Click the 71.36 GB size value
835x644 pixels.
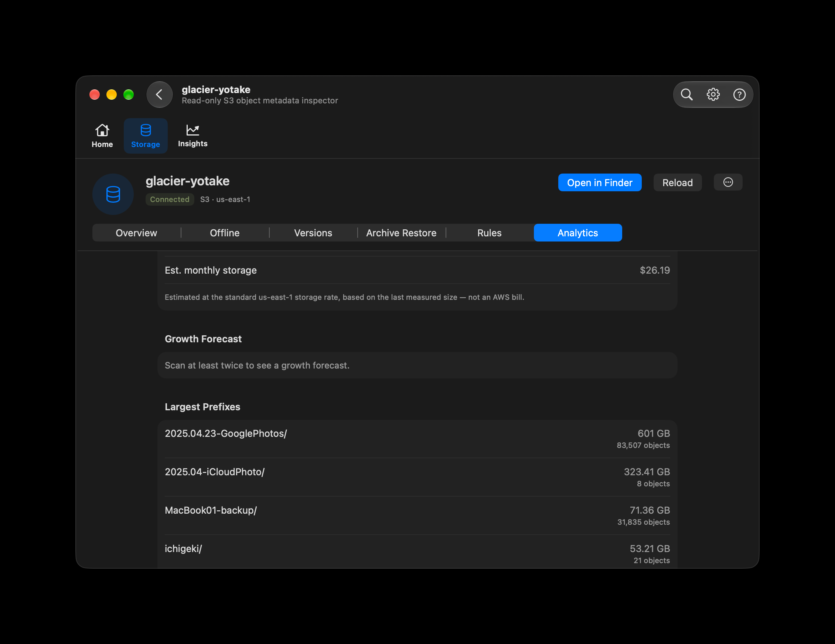pyautogui.click(x=650, y=510)
